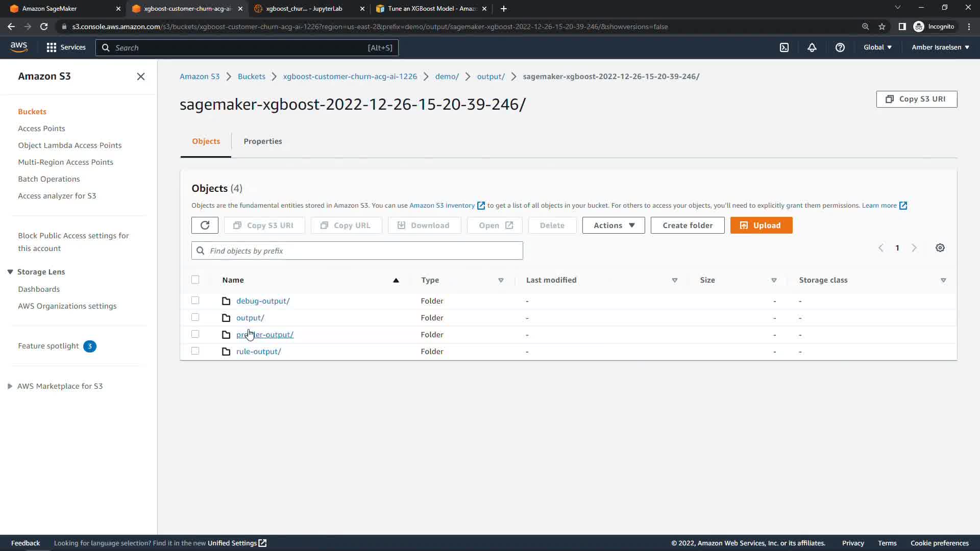Screen dimensions: 980x551
Task: Select the rule-output/ row checkbox
Action: click(x=195, y=351)
